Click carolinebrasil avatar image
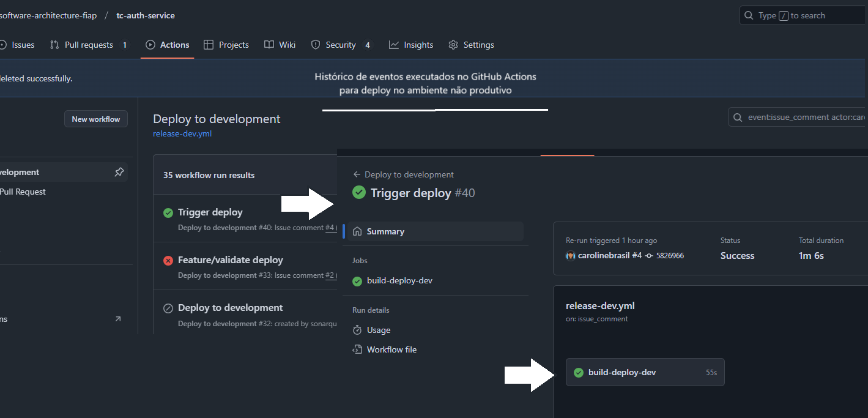Screen dimensions: 868x418 570,255
